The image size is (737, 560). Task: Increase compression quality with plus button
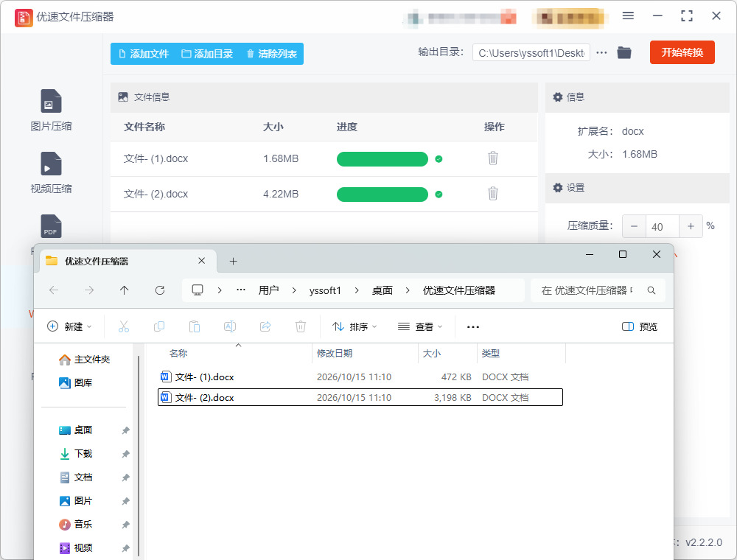point(691,226)
